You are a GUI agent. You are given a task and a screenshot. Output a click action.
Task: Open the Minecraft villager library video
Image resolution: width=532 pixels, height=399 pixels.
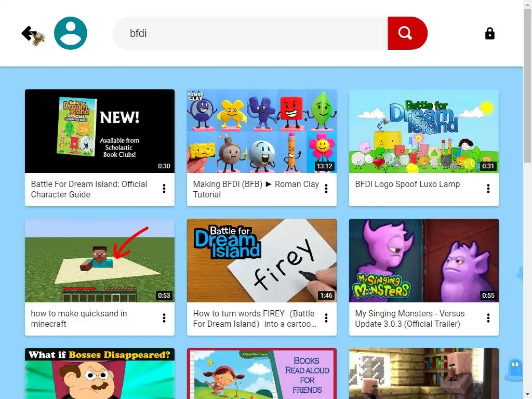click(424, 374)
